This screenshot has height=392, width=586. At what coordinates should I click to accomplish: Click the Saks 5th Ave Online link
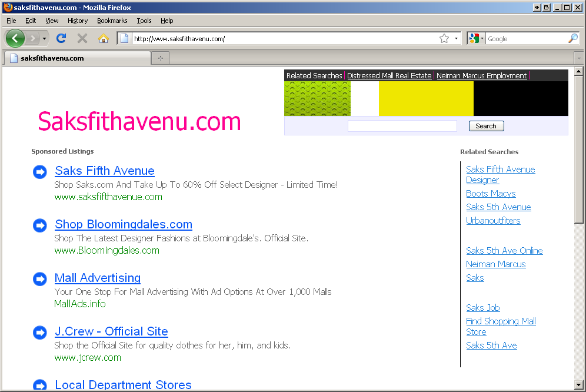504,251
